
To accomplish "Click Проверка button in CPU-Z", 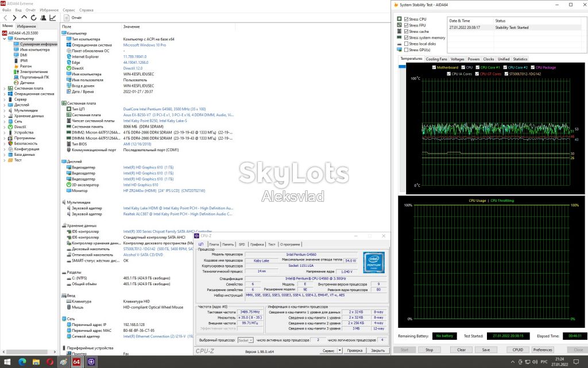I will click(355, 350).
